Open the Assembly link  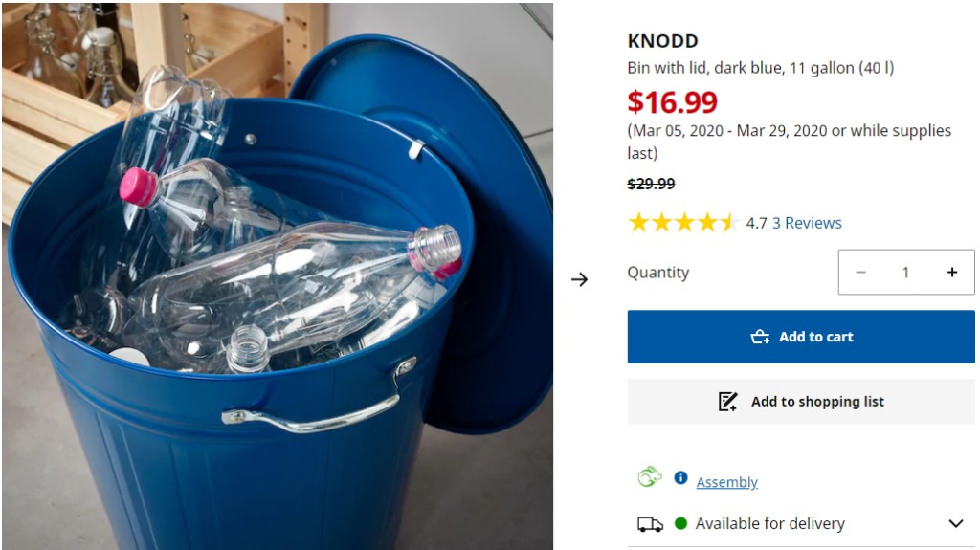click(726, 482)
